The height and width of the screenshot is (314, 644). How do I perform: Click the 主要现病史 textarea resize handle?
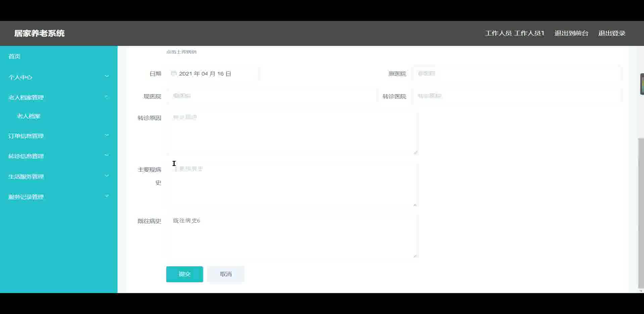(x=415, y=204)
